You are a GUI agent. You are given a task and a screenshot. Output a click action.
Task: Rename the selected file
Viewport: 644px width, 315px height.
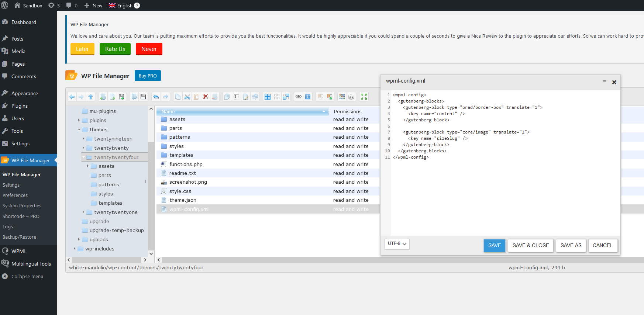(237, 97)
